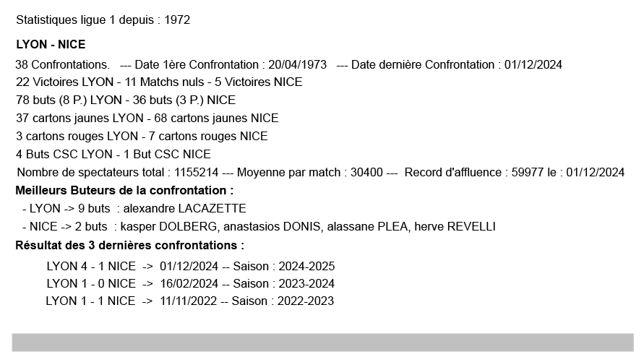Click the Meilleurs Buteurs de la confrontation heading
Viewport: 644px width, 357px height.
click(125, 191)
